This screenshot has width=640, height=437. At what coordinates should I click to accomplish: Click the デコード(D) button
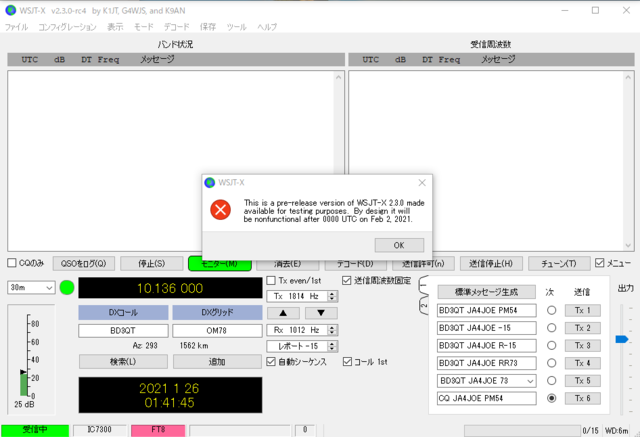point(355,264)
